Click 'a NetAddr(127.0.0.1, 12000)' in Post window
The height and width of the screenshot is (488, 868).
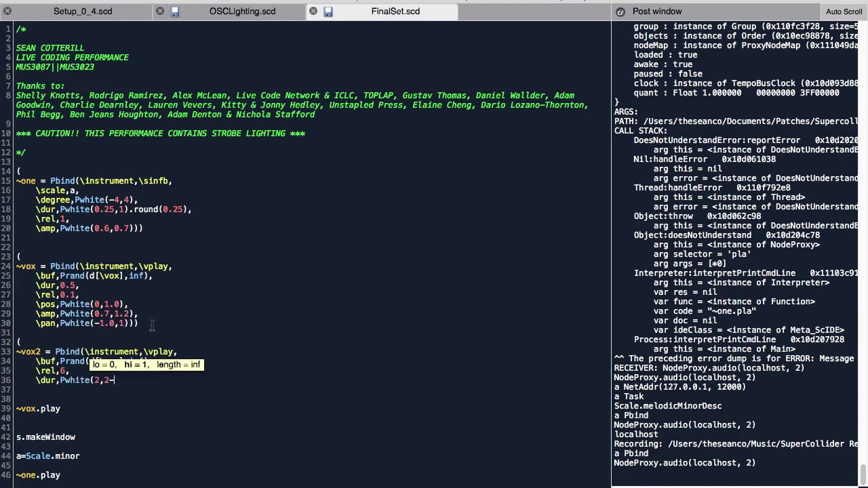pos(680,387)
